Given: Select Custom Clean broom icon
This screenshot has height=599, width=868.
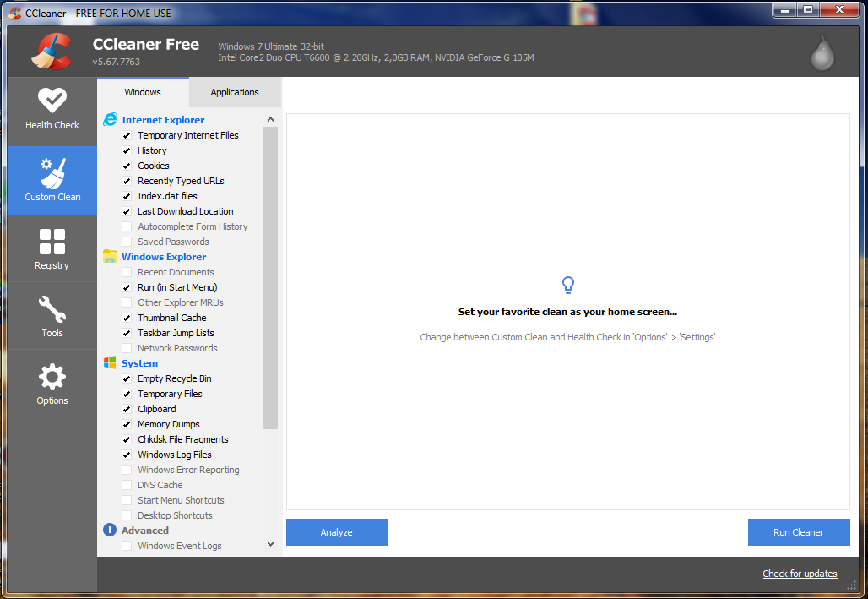Looking at the screenshot, I should click(52, 173).
